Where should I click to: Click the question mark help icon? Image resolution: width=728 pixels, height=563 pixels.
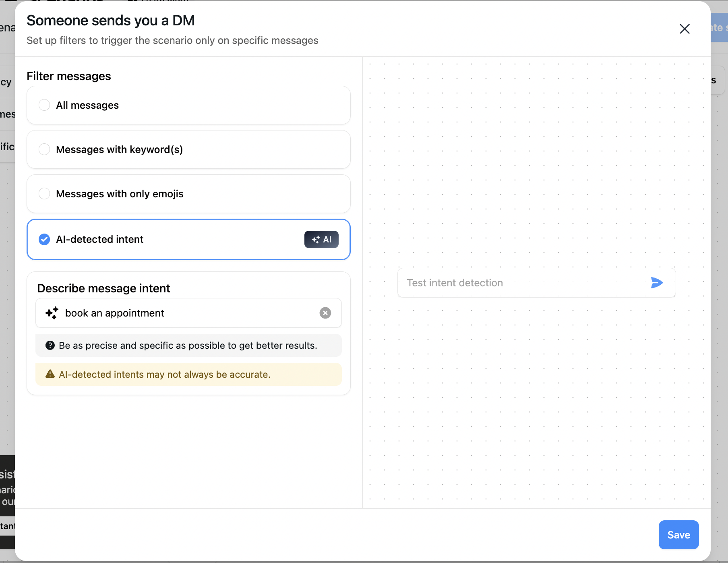pyautogui.click(x=50, y=345)
